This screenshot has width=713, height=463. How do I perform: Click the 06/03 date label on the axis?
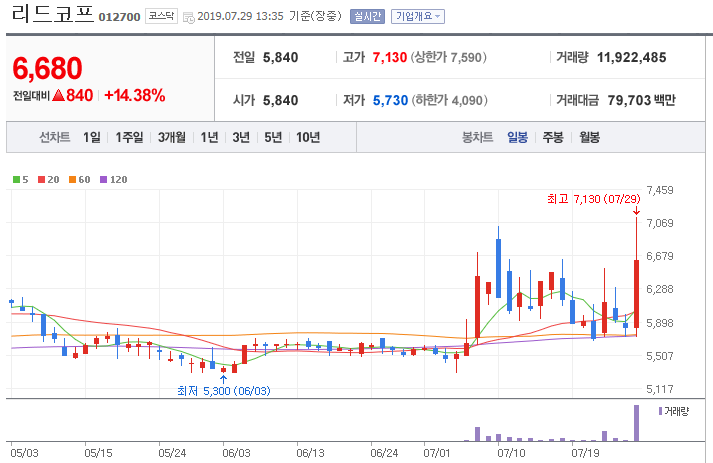coord(236,453)
